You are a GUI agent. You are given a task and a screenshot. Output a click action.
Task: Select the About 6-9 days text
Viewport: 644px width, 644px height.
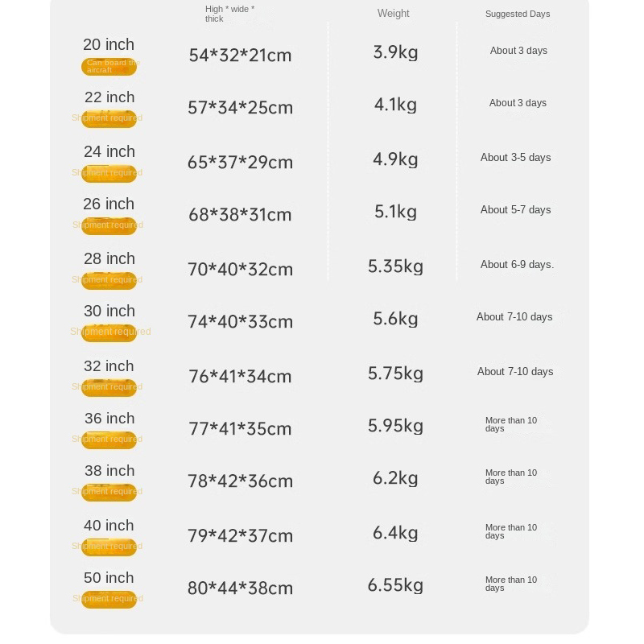pos(517,265)
